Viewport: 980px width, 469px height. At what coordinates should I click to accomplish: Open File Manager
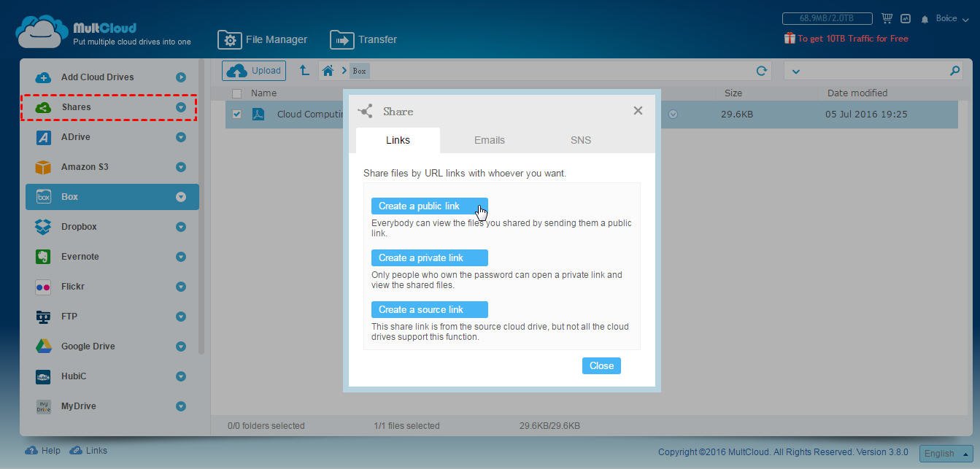point(263,39)
